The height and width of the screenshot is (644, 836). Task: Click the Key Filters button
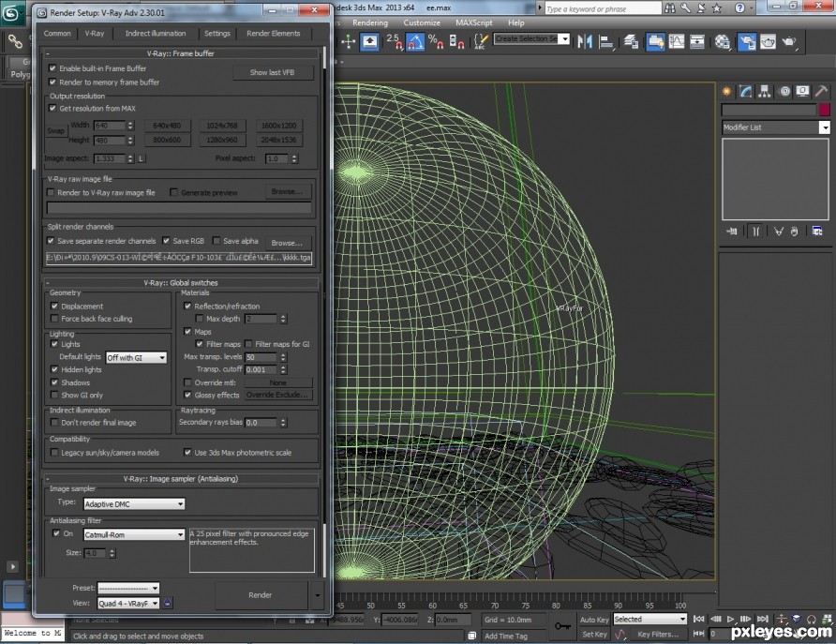(658, 635)
